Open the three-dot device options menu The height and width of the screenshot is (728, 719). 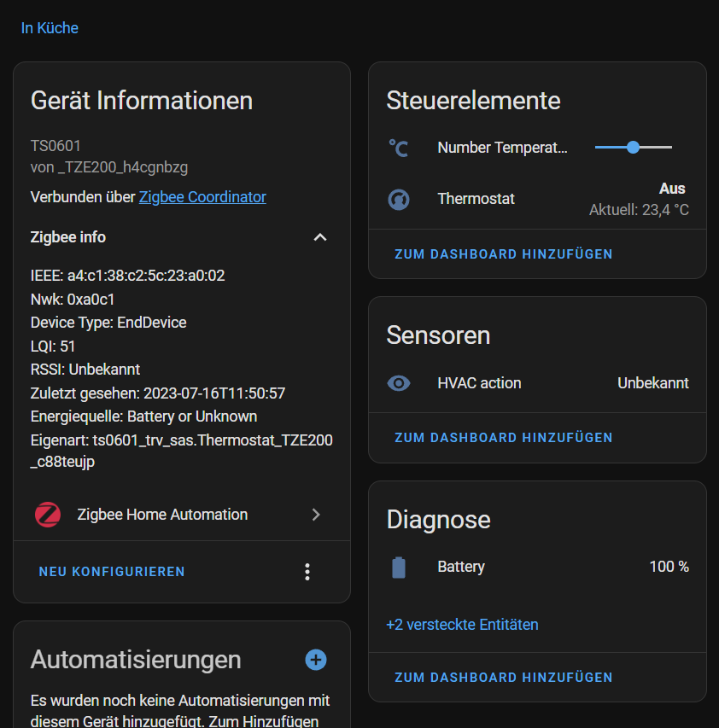307,572
